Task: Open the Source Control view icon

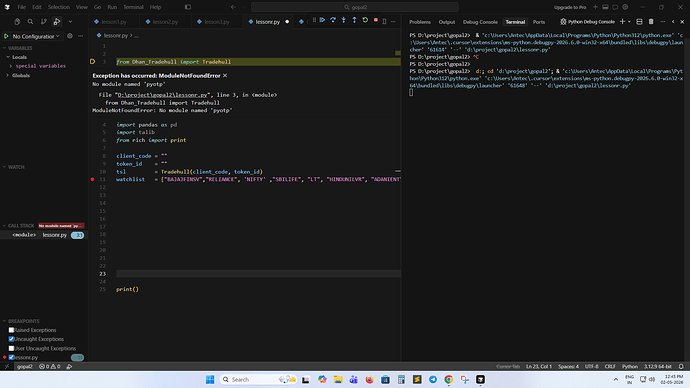Action: coord(44,22)
